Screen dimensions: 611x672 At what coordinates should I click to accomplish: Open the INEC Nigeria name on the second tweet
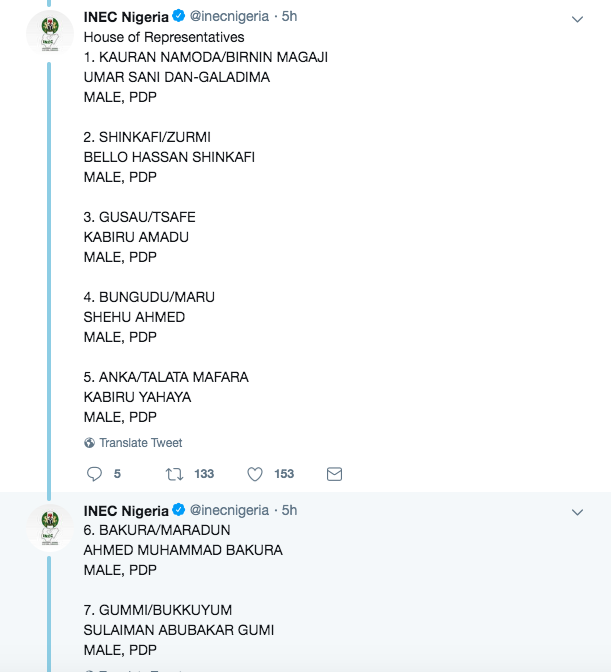[x=126, y=510]
